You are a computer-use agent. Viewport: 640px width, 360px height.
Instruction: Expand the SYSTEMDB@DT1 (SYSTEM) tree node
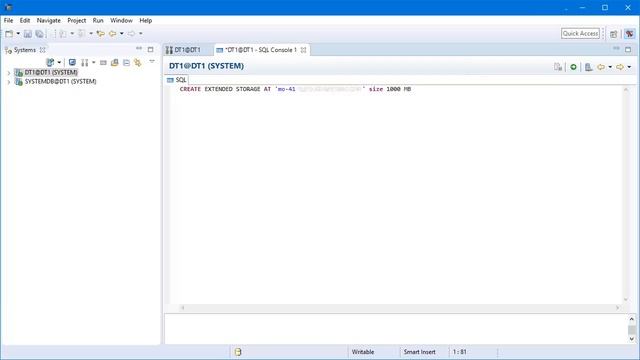9,82
